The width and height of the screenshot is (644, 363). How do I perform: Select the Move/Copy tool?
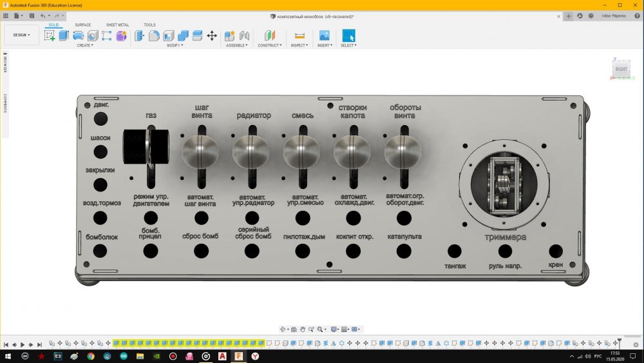click(212, 35)
